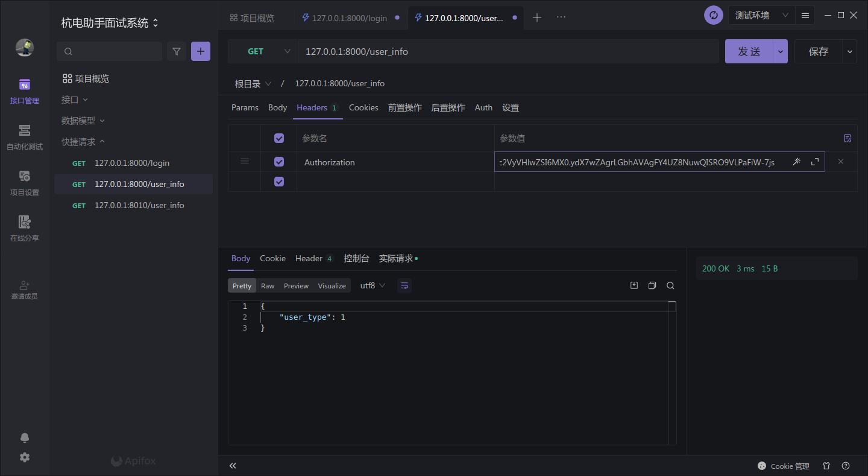Image resolution: width=868 pixels, height=476 pixels.
Task: Click the filter funnel icon
Action: click(177, 51)
